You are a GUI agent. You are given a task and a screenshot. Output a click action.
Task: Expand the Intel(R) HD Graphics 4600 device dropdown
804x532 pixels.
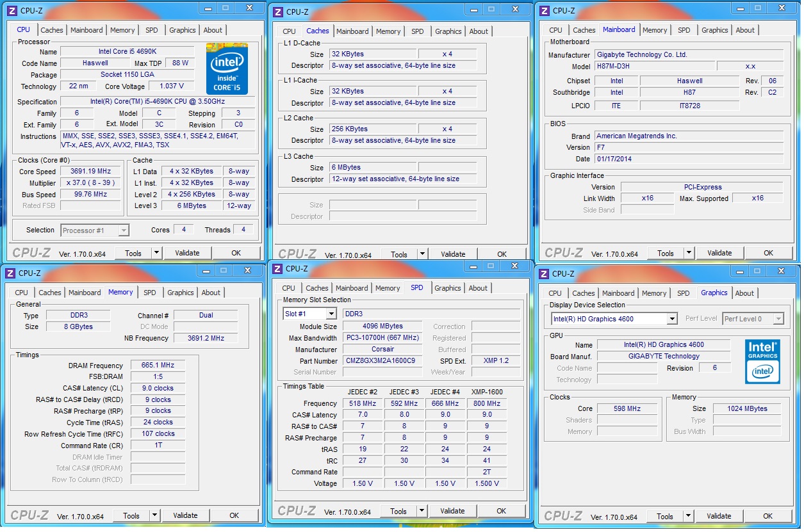[x=671, y=319]
